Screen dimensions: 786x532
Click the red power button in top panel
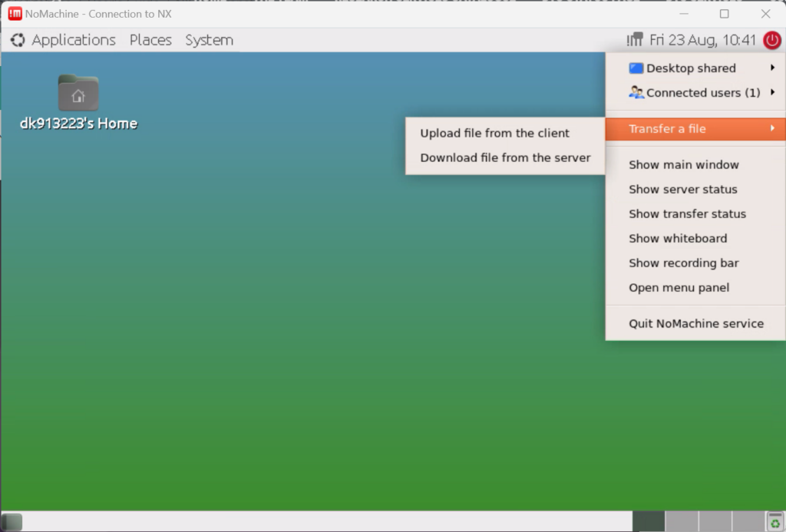pos(772,40)
